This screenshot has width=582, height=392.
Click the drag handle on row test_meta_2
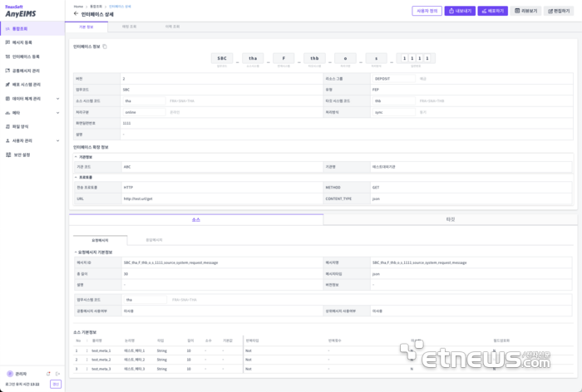[86, 360]
